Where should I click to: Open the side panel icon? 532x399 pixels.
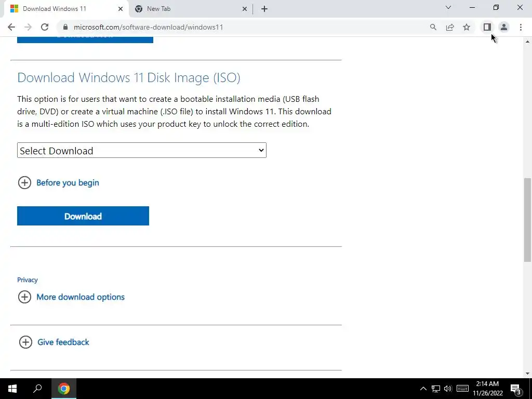(x=487, y=27)
